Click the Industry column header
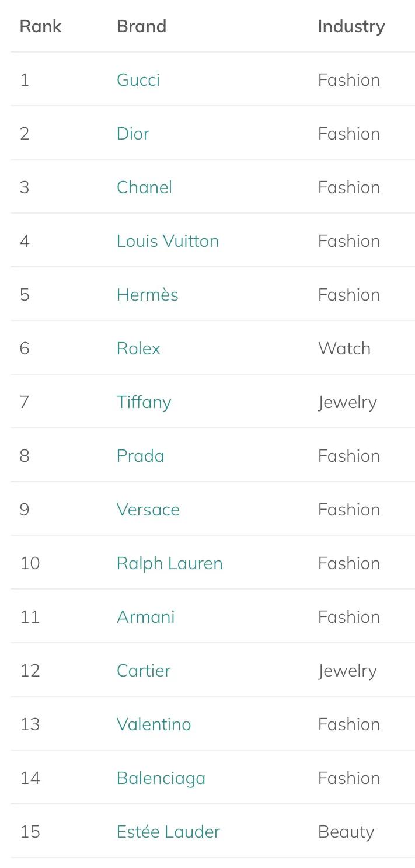This screenshot has width=415, height=868. click(351, 26)
